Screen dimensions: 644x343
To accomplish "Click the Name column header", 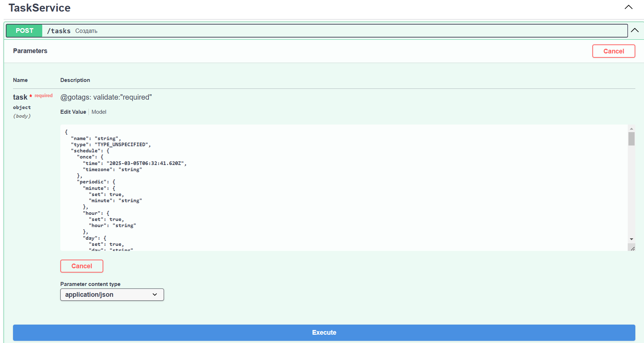I will coord(20,80).
